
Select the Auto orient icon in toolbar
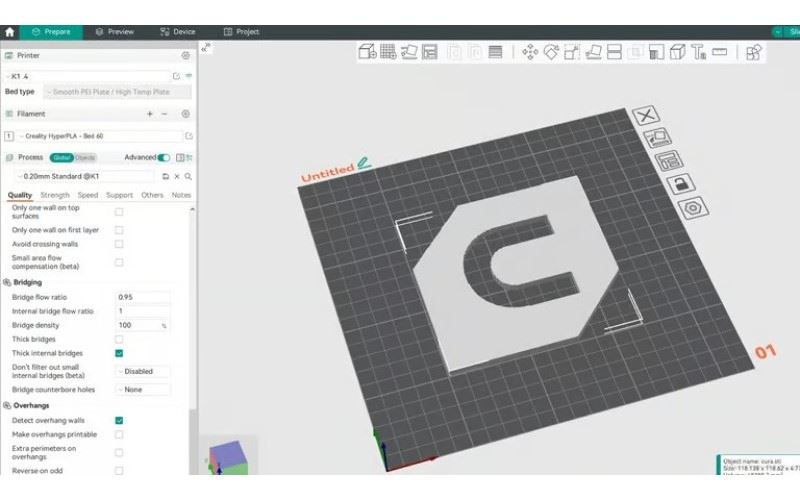coord(409,52)
